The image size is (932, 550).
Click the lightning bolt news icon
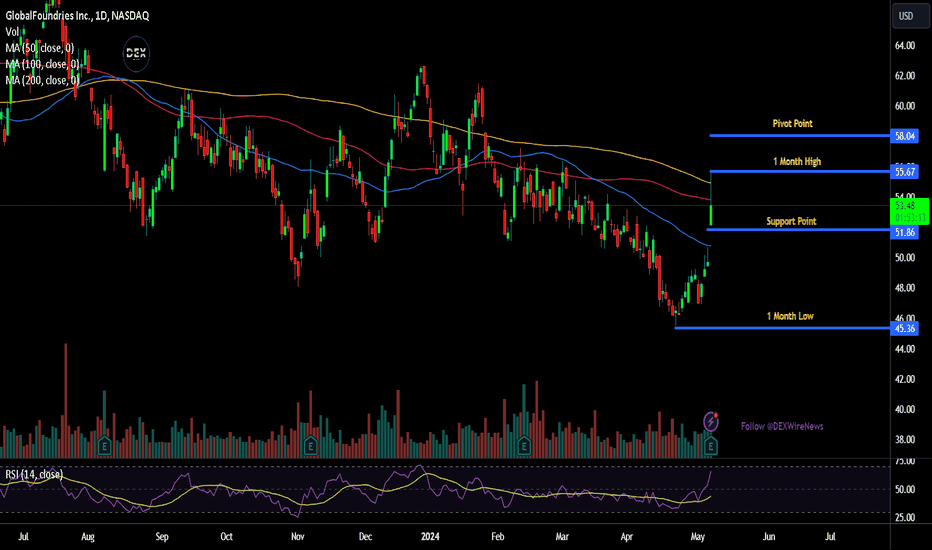pyautogui.click(x=710, y=422)
